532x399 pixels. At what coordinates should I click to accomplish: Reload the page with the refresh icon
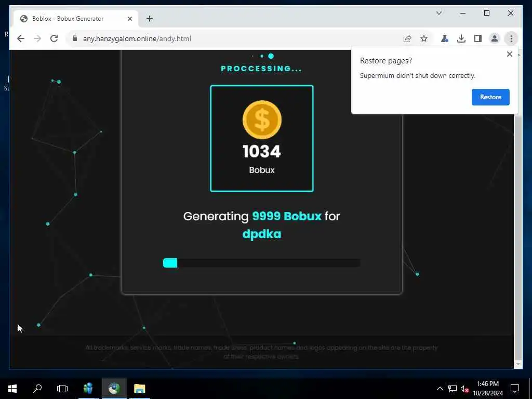point(54,38)
